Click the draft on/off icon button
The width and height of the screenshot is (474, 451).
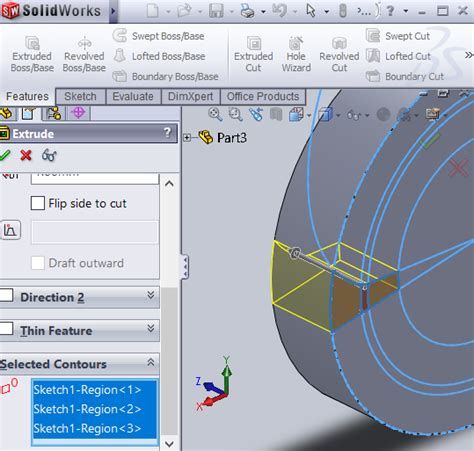pos(10,230)
